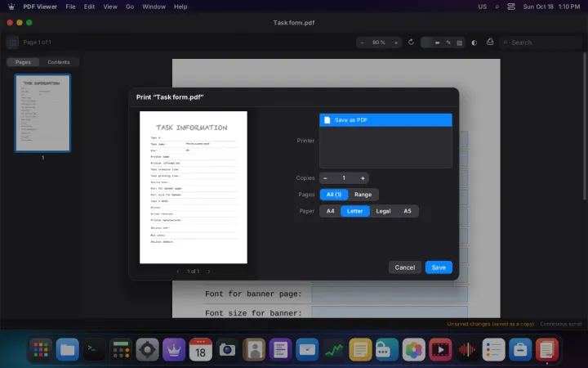Toggle the contrast/invert colors icon

pyautogui.click(x=474, y=43)
